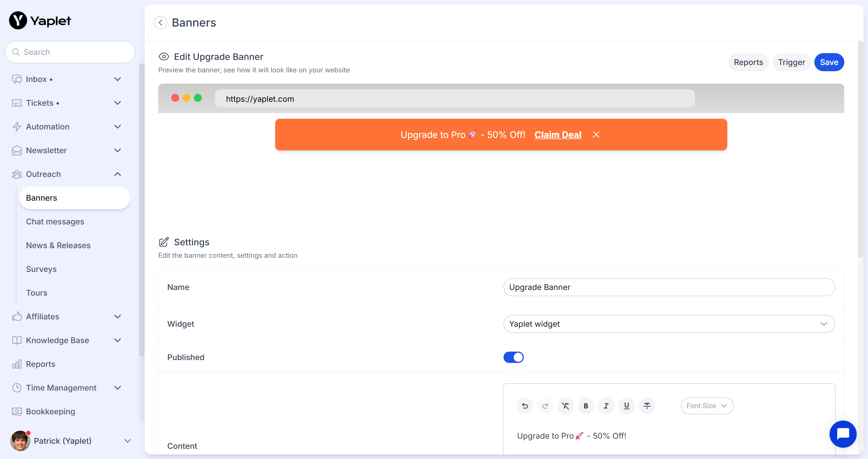Viewport: 868px width, 459px height.
Task: Collapse the Outreach sidebar section
Action: (x=117, y=174)
